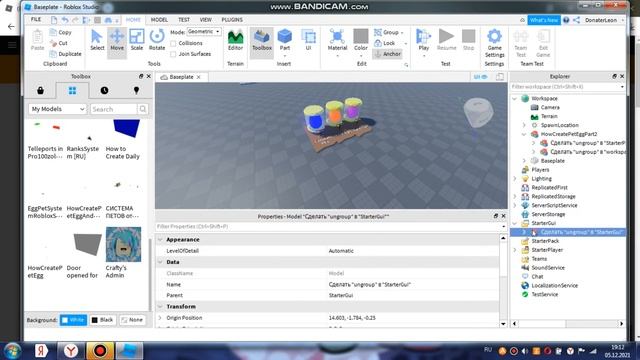This screenshot has height=360, width=640.
Task: Open the UI insert tool
Action: [x=308, y=40]
